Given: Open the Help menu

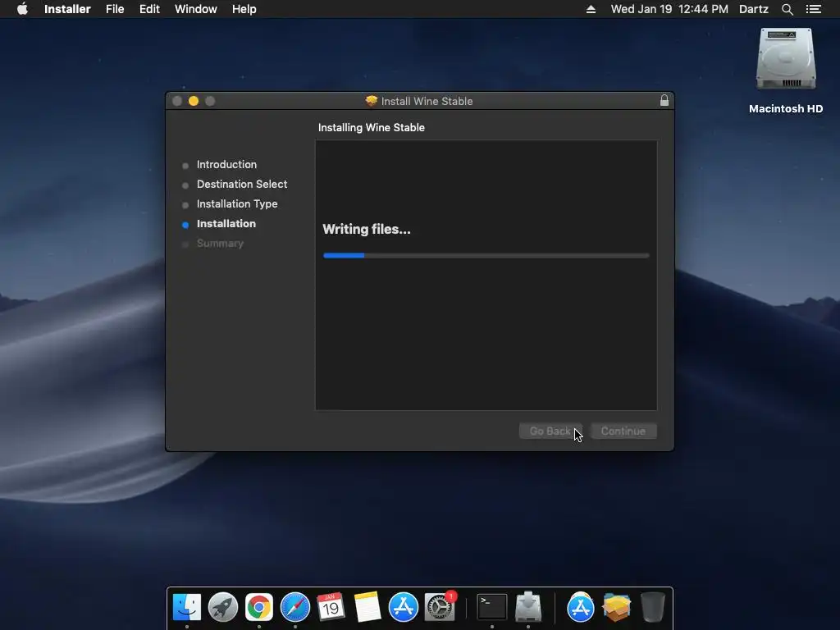Looking at the screenshot, I should tap(244, 9).
